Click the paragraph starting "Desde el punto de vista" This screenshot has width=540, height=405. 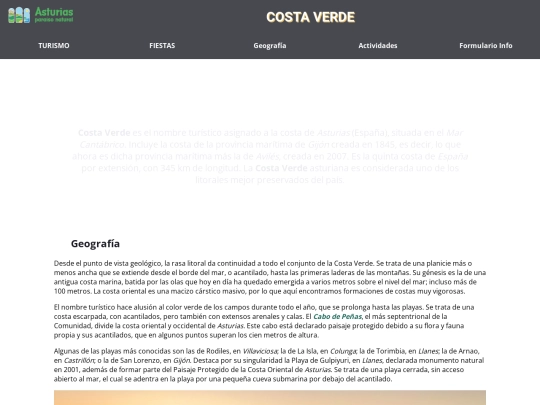click(x=270, y=277)
